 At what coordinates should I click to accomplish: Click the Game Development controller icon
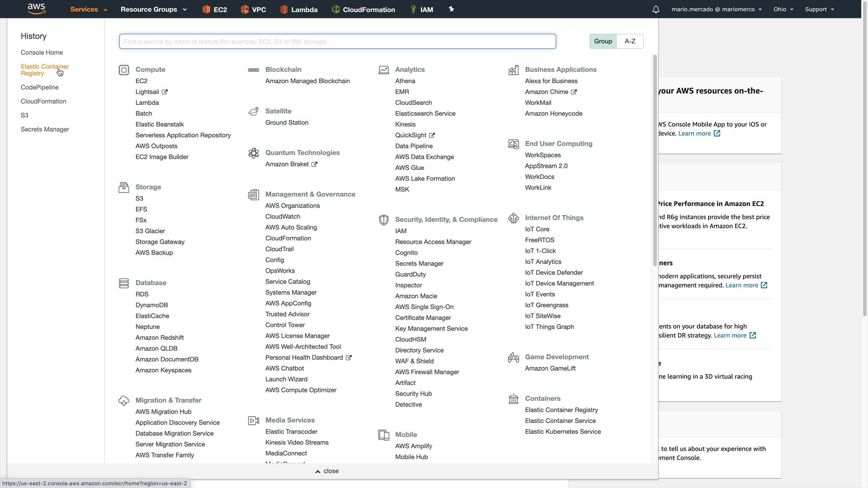pos(513,357)
